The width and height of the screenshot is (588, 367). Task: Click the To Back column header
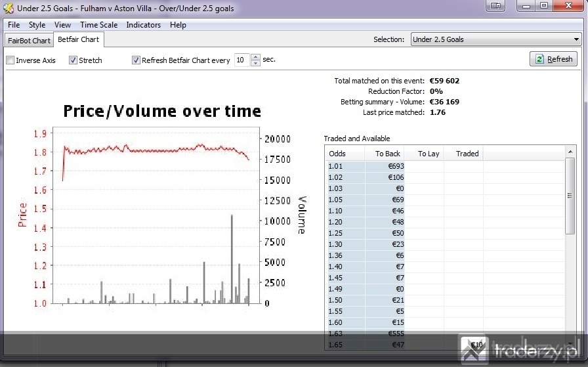pyautogui.click(x=385, y=154)
